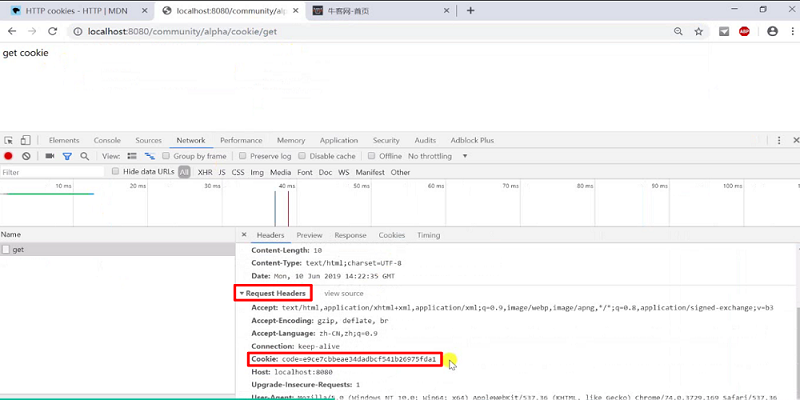Click the browser back arrow

point(12,32)
